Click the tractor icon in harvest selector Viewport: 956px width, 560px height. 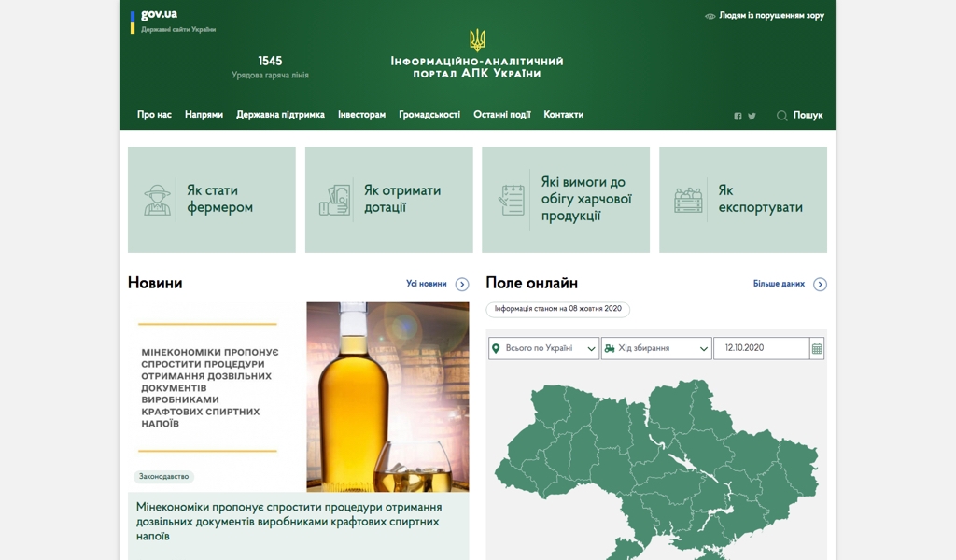609,348
